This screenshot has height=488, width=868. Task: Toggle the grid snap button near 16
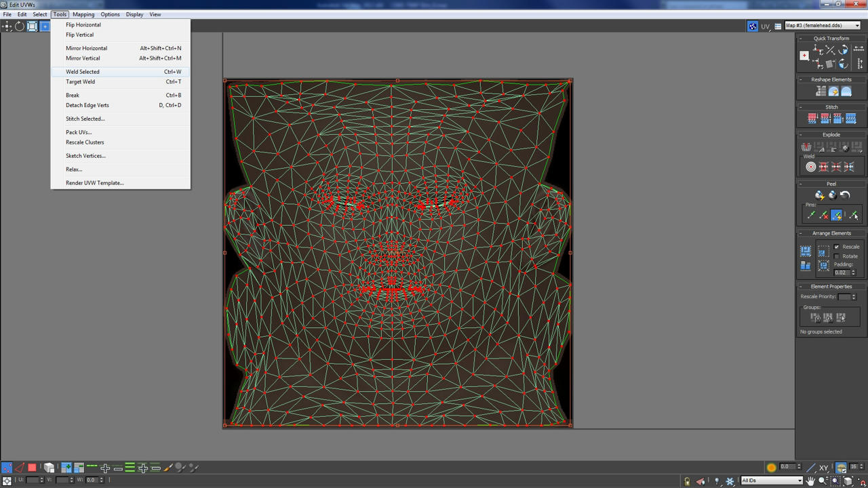pos(841,468)
